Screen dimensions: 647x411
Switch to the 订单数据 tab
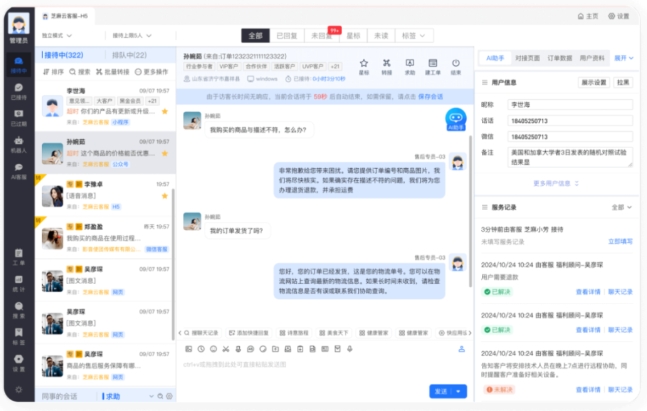(560, 58)
